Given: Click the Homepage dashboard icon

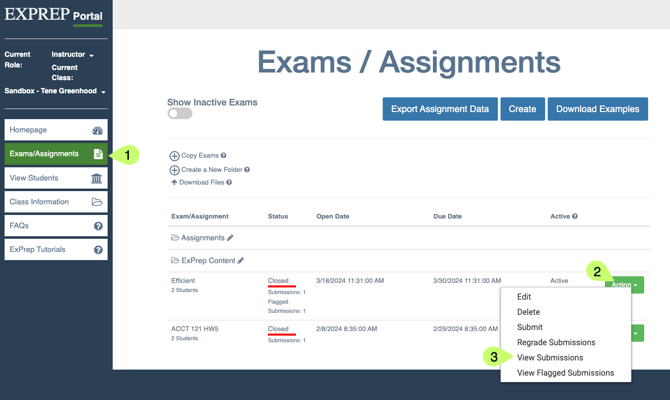Looking at the screenshot, I should (x=97, y=130).
